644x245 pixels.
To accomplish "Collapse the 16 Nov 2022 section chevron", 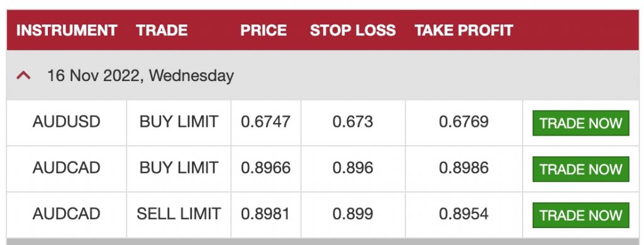I will pyautogui.click(x=23, y=75).
